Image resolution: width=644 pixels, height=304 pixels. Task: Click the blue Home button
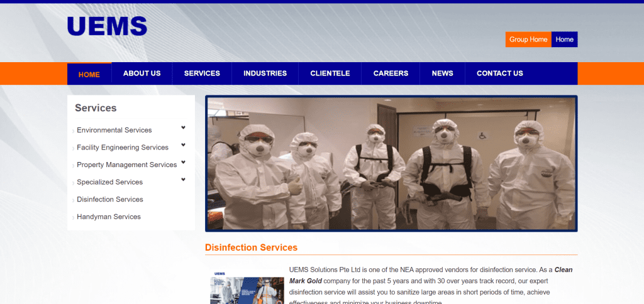click(x=564, y=40)
